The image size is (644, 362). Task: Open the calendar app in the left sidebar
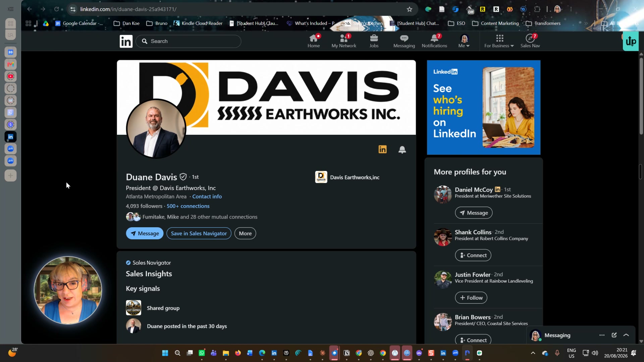pos(11,52)
